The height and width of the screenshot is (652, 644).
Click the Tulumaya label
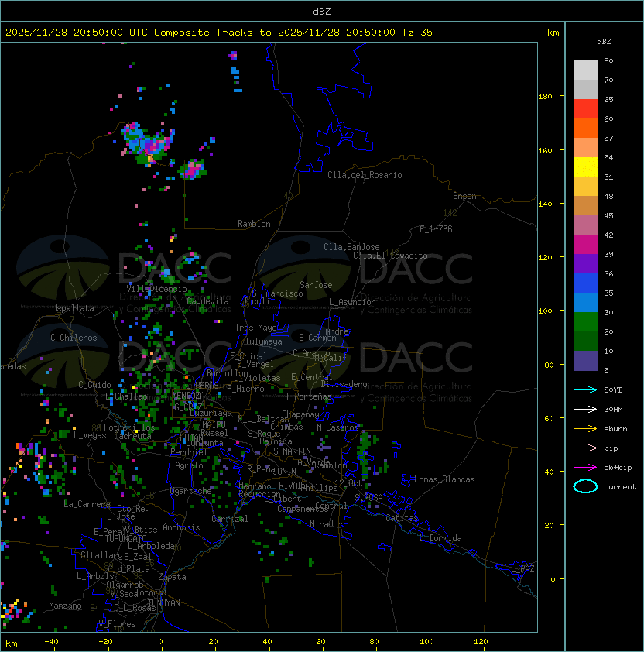click(x=264, y=341)
